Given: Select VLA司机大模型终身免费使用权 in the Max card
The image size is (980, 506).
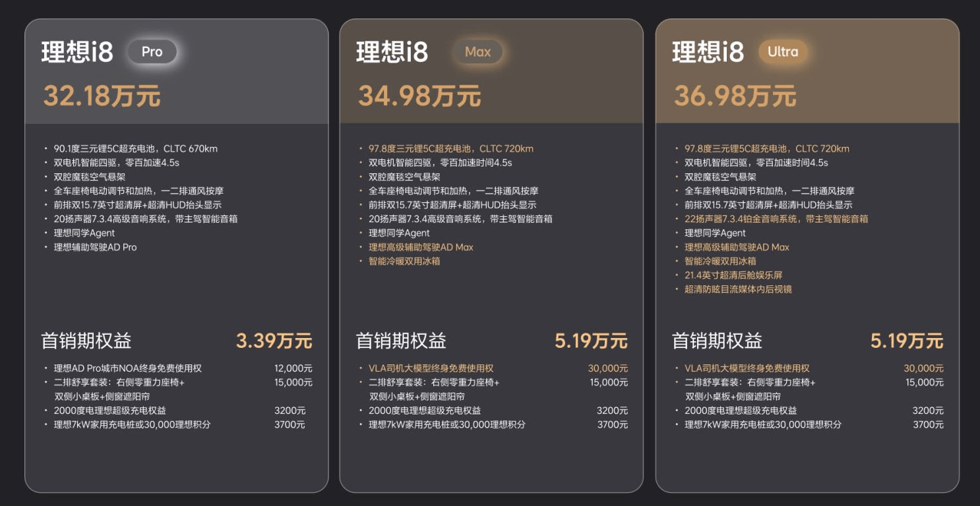Looking at the screenshot, I should (x=431, y=368).
